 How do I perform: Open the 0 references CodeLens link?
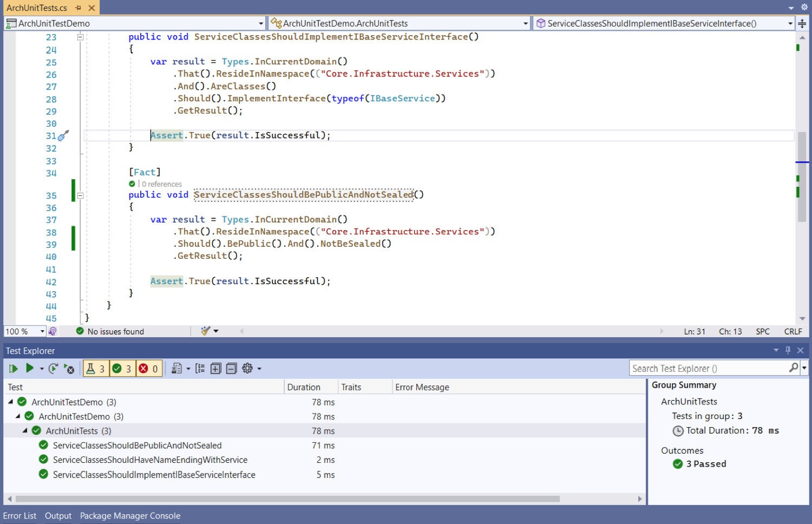coord(162,184)
